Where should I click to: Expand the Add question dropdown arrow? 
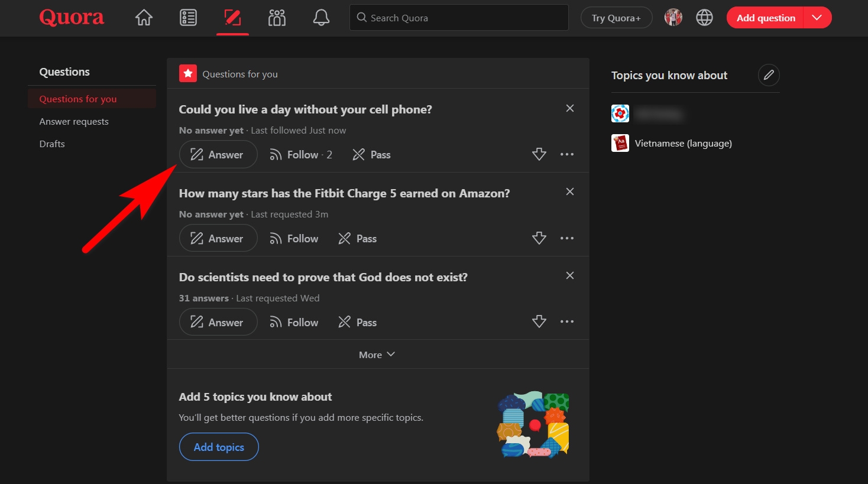pyautogui.click(x=817, y=18)
